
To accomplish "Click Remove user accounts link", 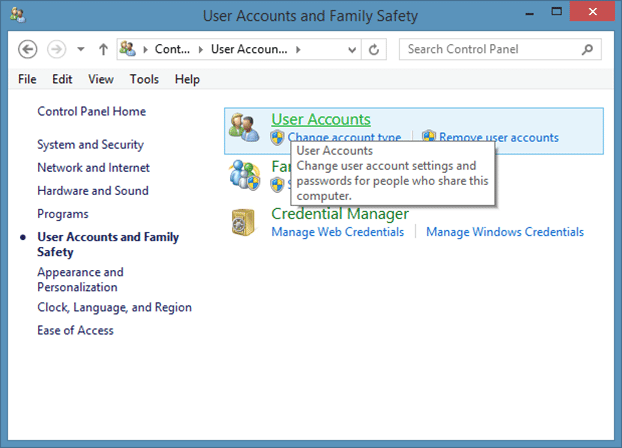I will click(499, 137).
